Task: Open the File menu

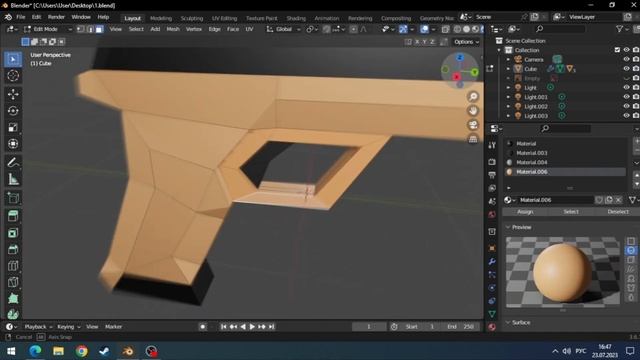Action: point(20,17)
